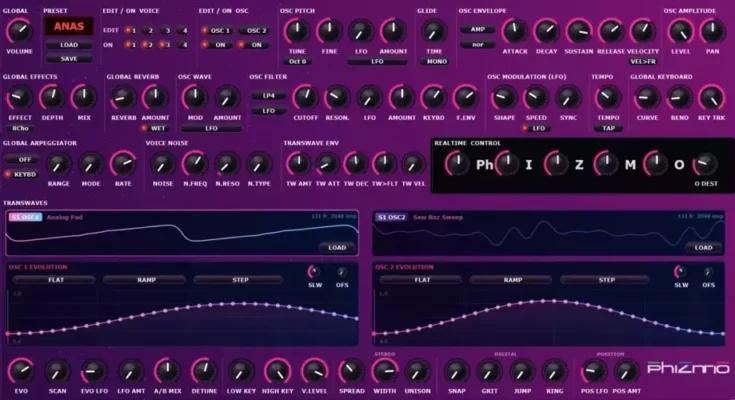Choose FLAT shape for OSC 1 evolution
Screen dimensions: 735x400
point(55,280)
